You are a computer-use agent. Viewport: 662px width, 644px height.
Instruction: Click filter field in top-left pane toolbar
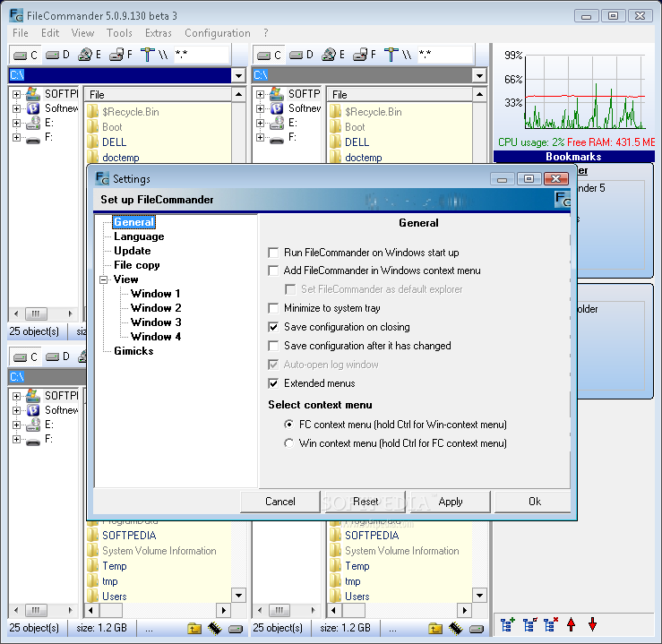point(202,55)
